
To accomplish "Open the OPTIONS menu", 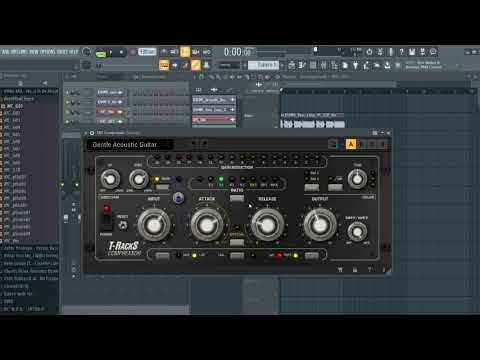I will click(47, 52).
